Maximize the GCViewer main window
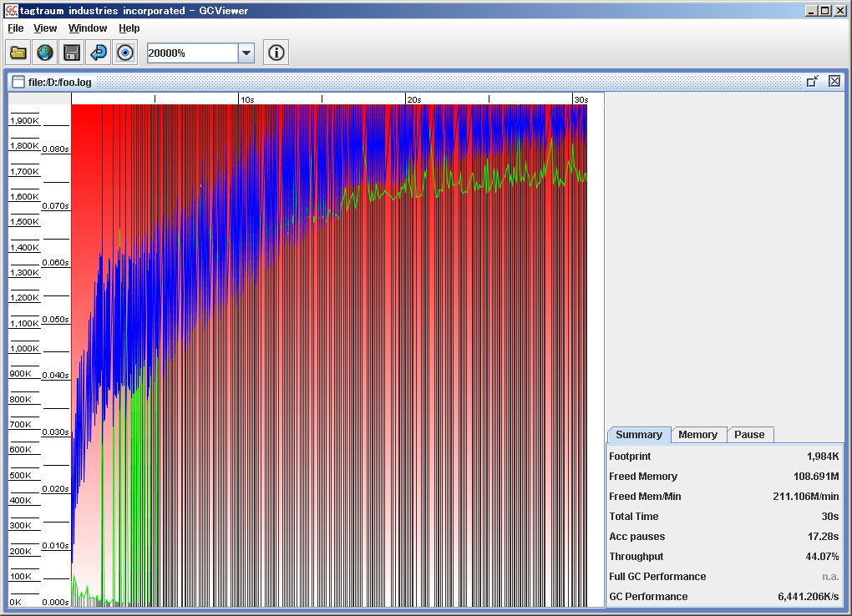The width and height of the screenshot is (852, 616). [x=824, y=10]
